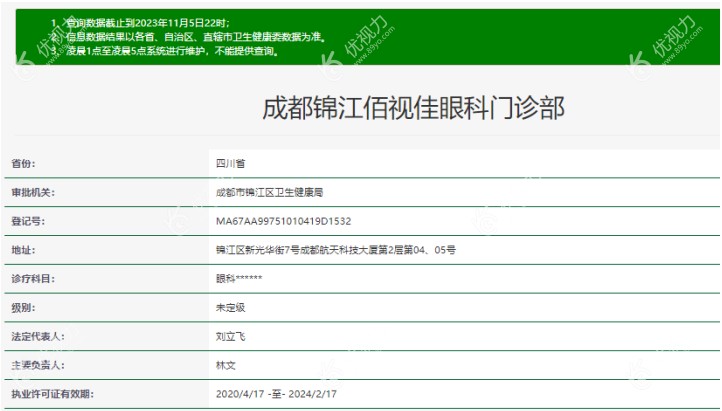Click the 主要负责人 label
This screenshot has height=411, width=722.
[x=38, y=365]
